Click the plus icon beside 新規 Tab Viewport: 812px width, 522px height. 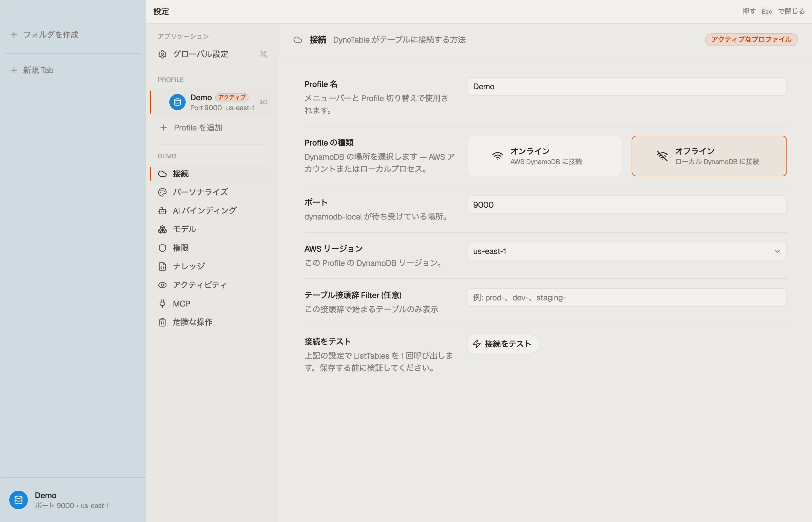[x=14, y=70]
